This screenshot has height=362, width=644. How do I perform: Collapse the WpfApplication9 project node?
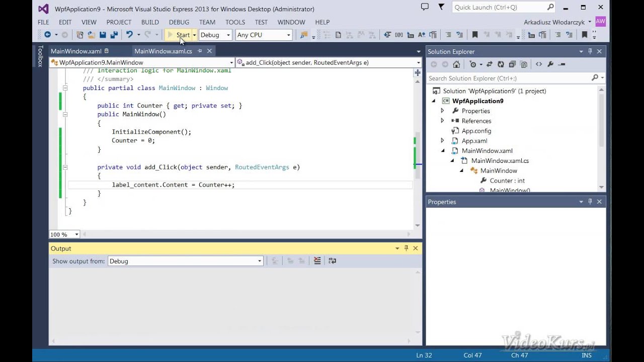click(x=434, y=101)
